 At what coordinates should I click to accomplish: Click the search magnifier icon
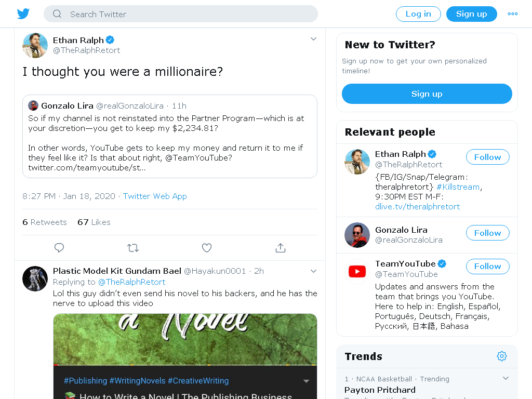[x=57, y=14]
